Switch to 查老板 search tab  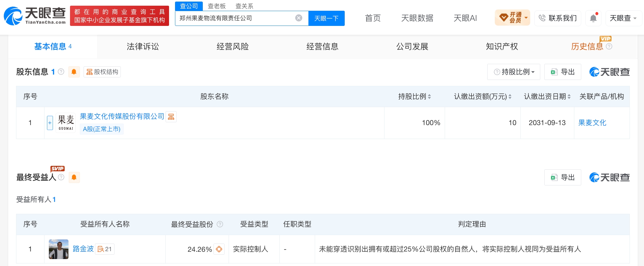[217, 6]
